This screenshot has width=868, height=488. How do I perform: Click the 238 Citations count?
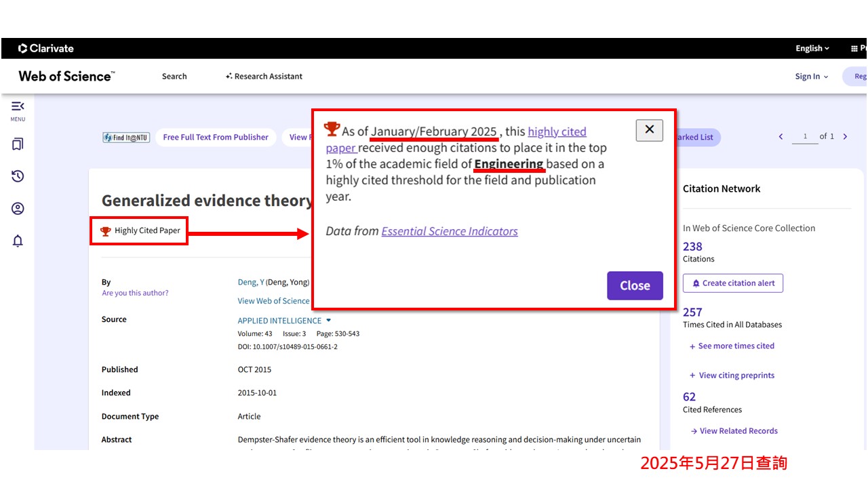[692, 247]
